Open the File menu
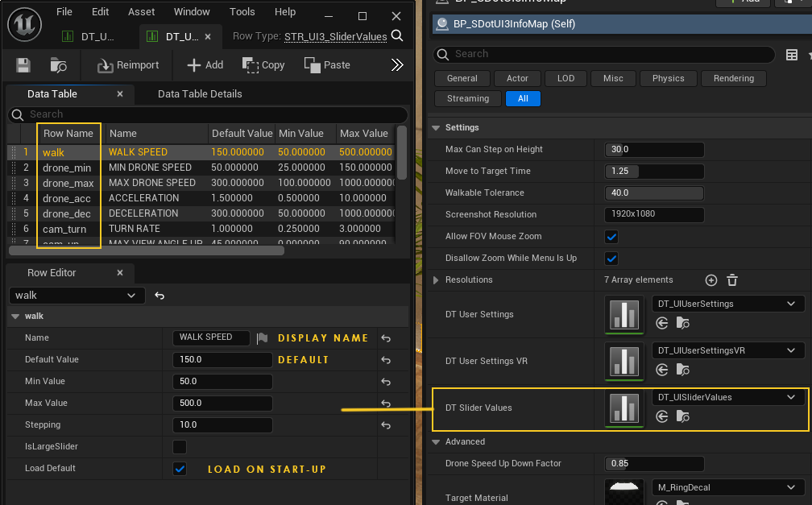This screenshot has width=812, height=505. tap(64, 11)
